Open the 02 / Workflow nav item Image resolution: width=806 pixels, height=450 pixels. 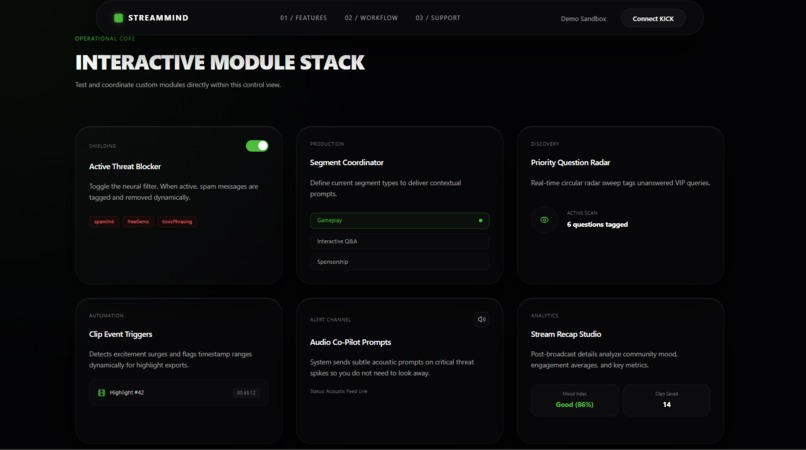click(371, 18)
